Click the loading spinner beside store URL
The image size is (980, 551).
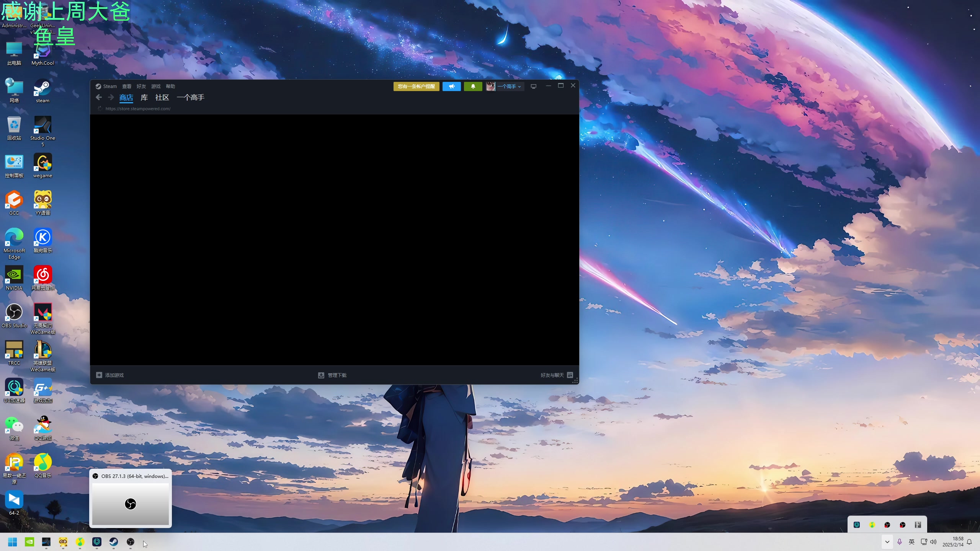click(x=100, y=109)
